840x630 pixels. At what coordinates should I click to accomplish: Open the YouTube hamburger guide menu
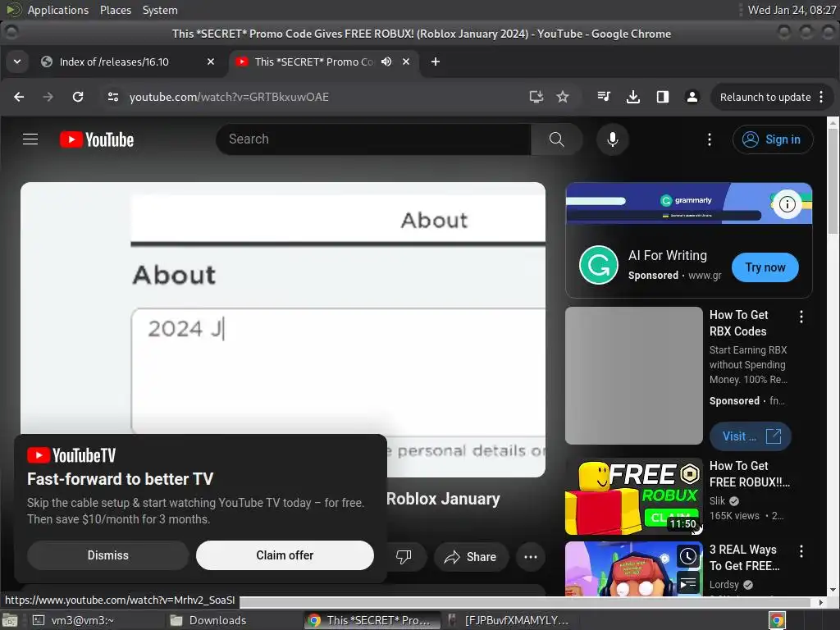click(30, 139)
